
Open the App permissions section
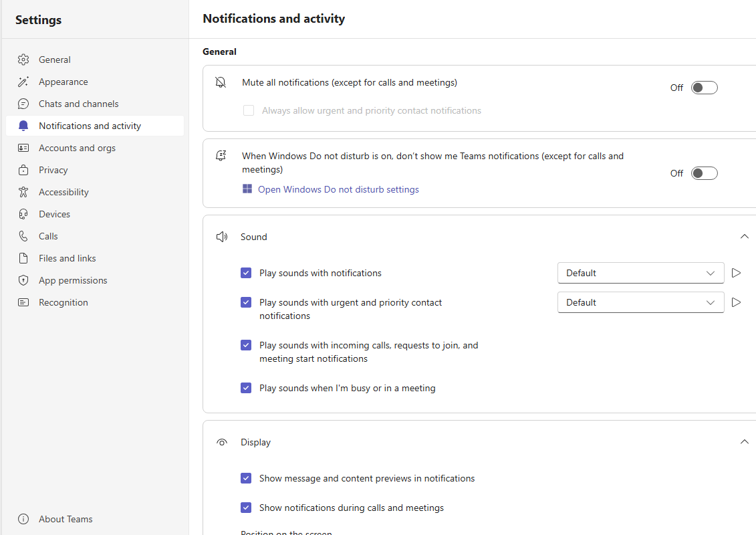coord(72,280)
